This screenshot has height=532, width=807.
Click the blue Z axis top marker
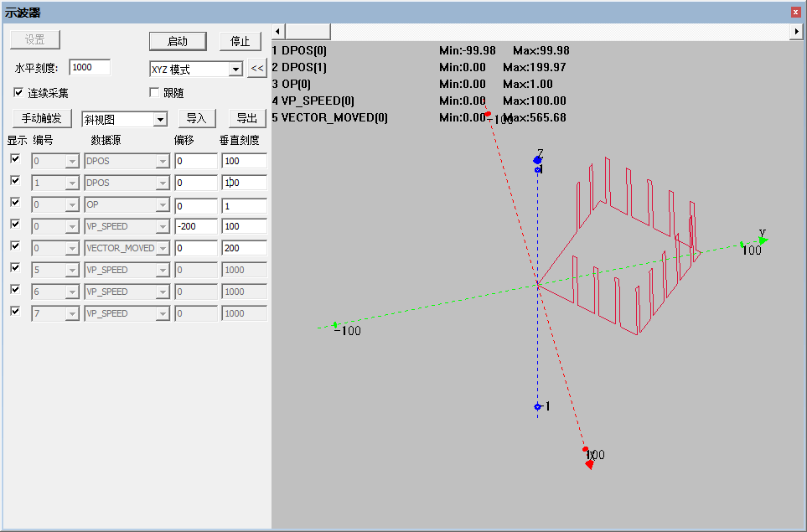point(537,161)
